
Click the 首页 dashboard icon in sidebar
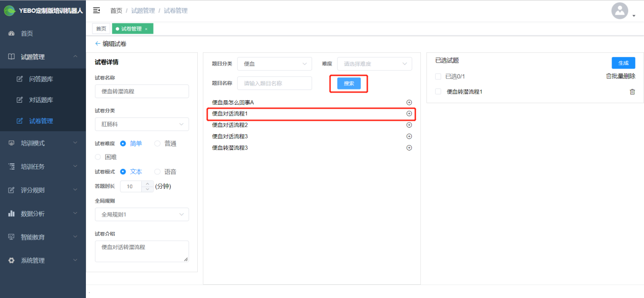pos(12,34)
